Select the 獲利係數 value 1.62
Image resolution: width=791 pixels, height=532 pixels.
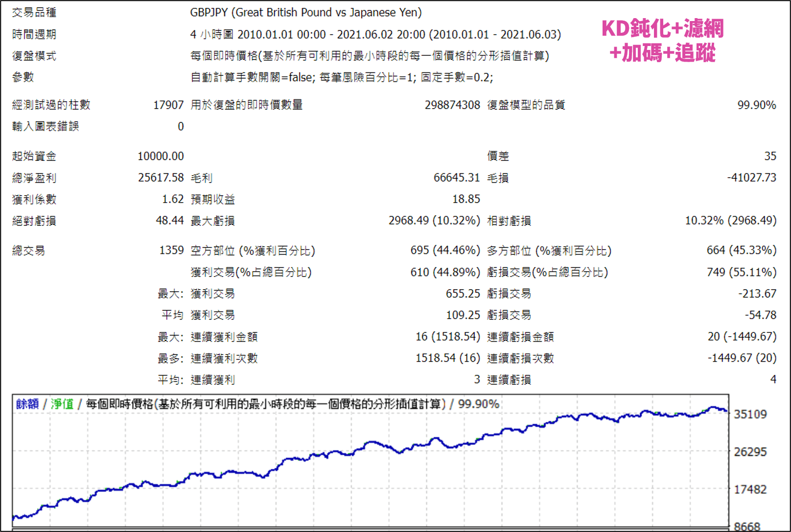[174, 199]
